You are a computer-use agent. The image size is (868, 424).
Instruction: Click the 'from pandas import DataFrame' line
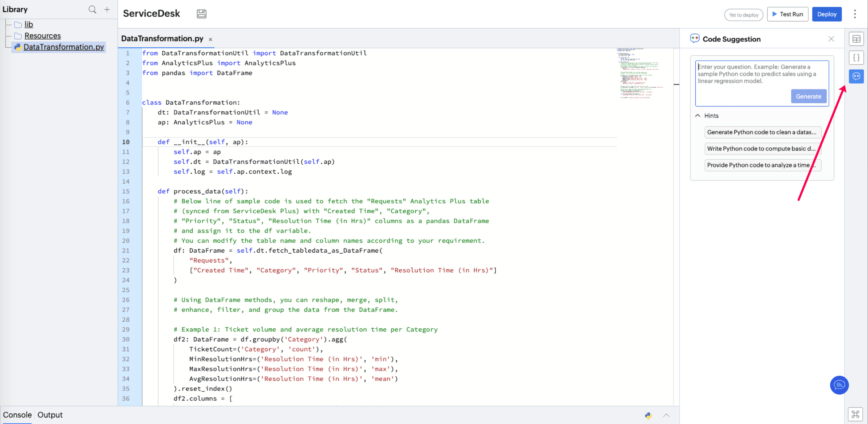(197, 73)
